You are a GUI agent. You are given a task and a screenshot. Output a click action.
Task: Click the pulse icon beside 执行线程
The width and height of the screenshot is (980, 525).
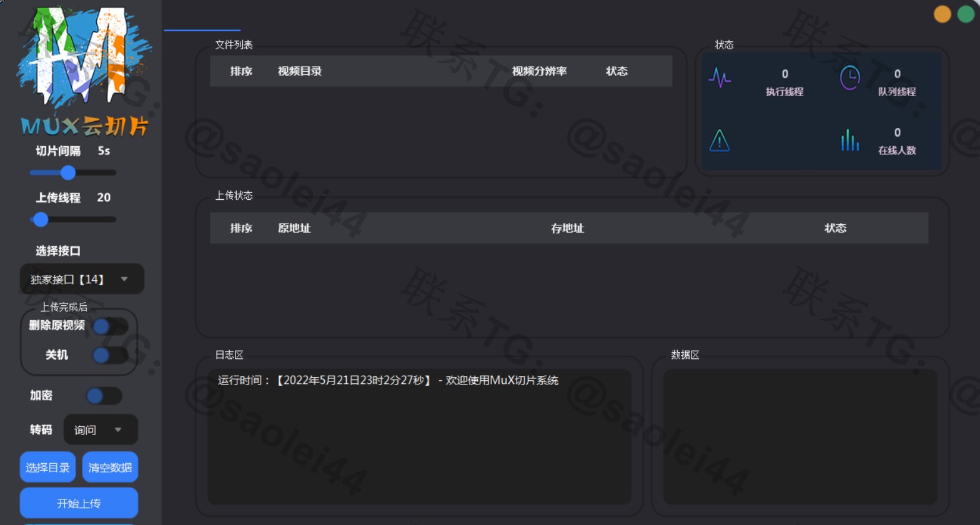[720, 78]
